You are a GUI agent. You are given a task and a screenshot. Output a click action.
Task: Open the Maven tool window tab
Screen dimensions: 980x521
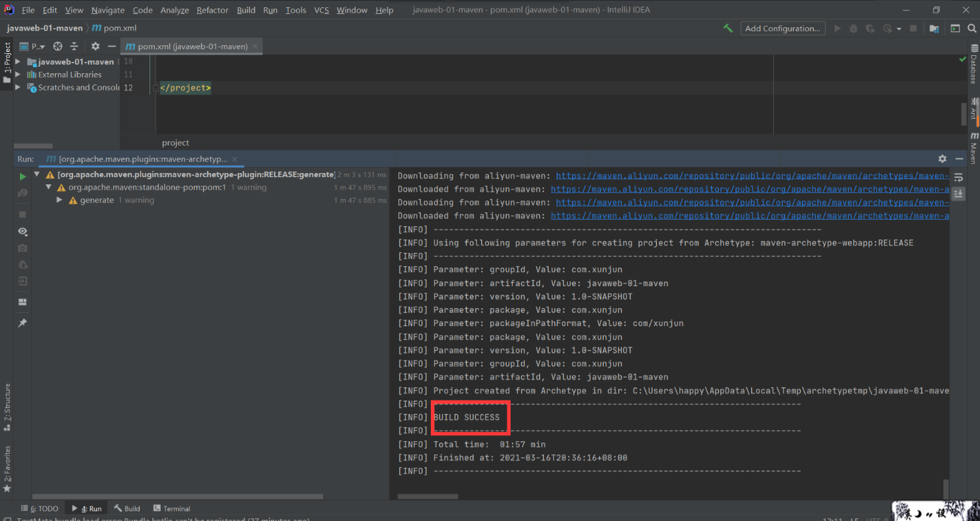pos(974,148)
